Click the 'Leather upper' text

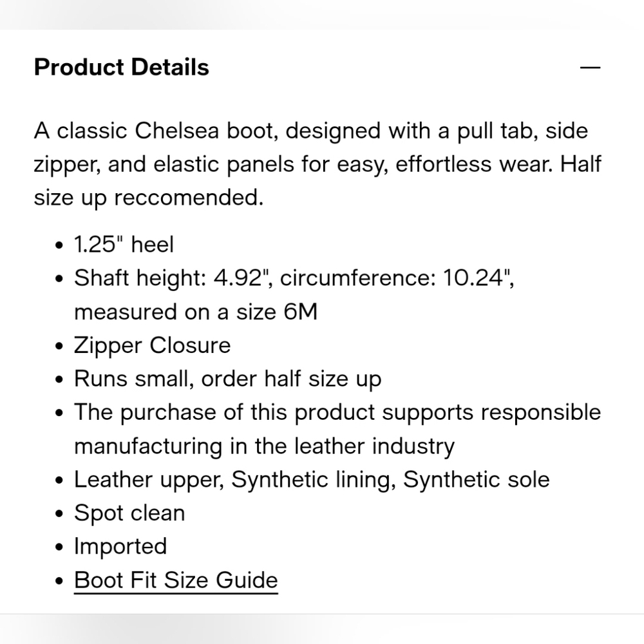point(149,480)
